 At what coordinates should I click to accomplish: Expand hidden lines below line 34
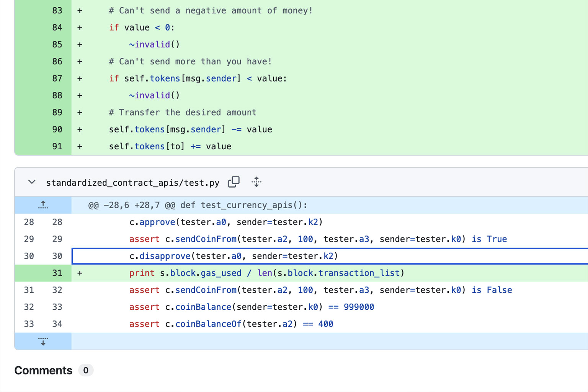[43, 341]
